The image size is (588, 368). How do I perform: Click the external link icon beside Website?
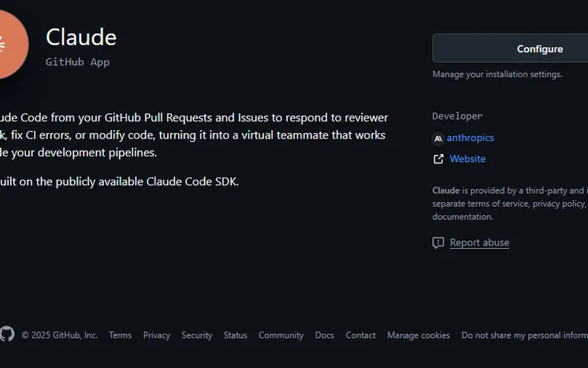[x=439, y=160]
